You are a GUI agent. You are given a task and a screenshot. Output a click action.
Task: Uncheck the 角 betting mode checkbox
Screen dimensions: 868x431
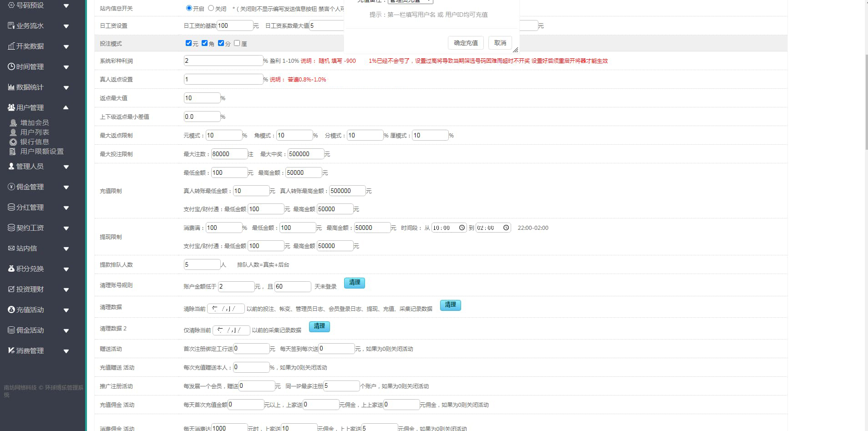pos(204,43)
